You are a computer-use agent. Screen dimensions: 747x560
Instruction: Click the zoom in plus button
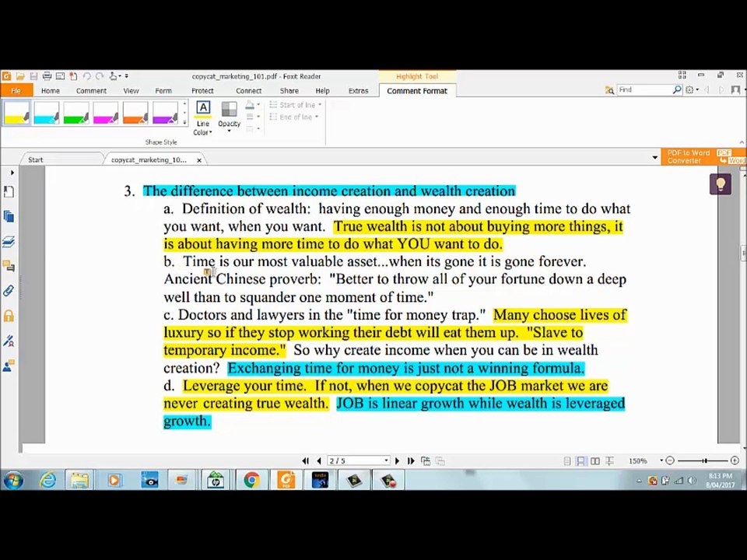click(734, 460)
